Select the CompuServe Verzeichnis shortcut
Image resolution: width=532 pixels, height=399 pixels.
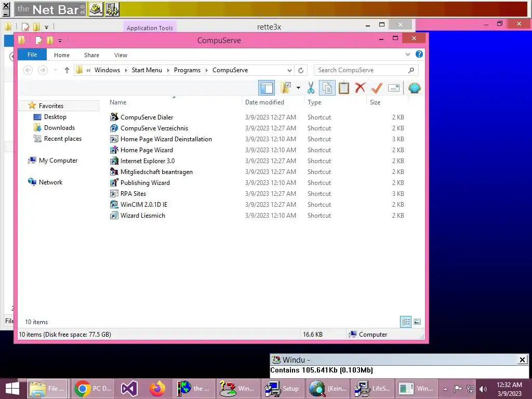coord(154,128)
